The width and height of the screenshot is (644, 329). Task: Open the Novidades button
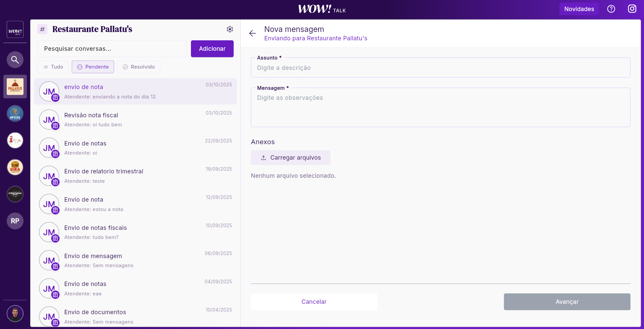pyautogui.click(x=579, y=9)
